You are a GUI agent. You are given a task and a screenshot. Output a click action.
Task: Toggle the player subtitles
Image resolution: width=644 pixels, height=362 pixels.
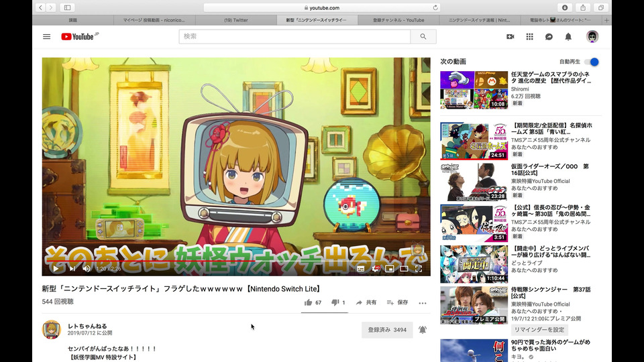point(361,268)
